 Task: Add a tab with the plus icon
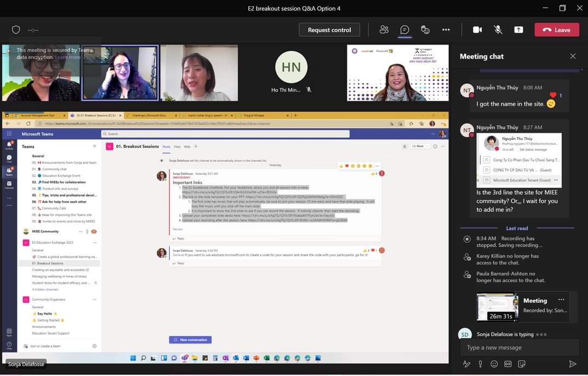(x=196, y=146)
